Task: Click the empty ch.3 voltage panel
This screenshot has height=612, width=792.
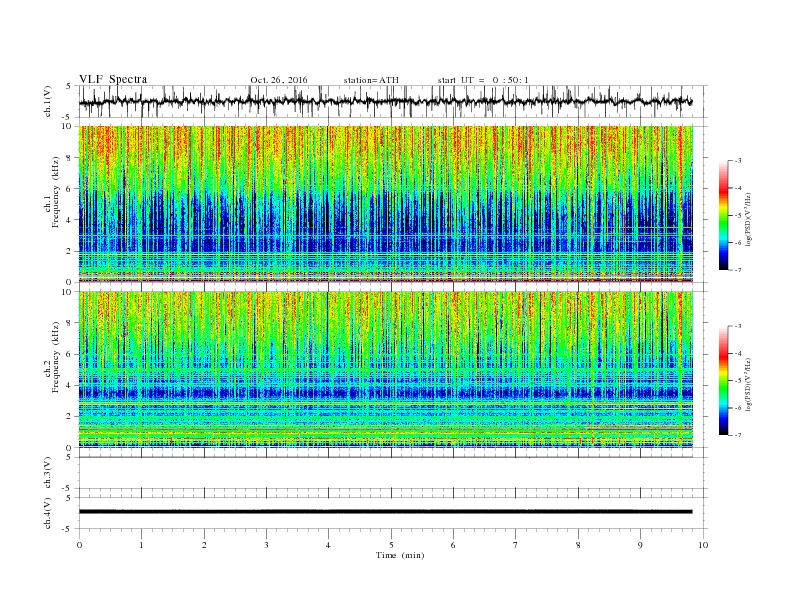Action: pos(393,473)
